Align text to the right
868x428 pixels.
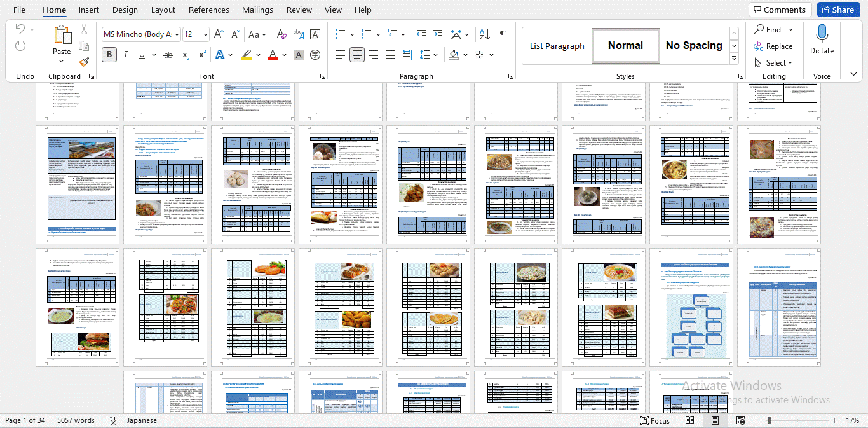pyautogui.click(x=374, y=55)
